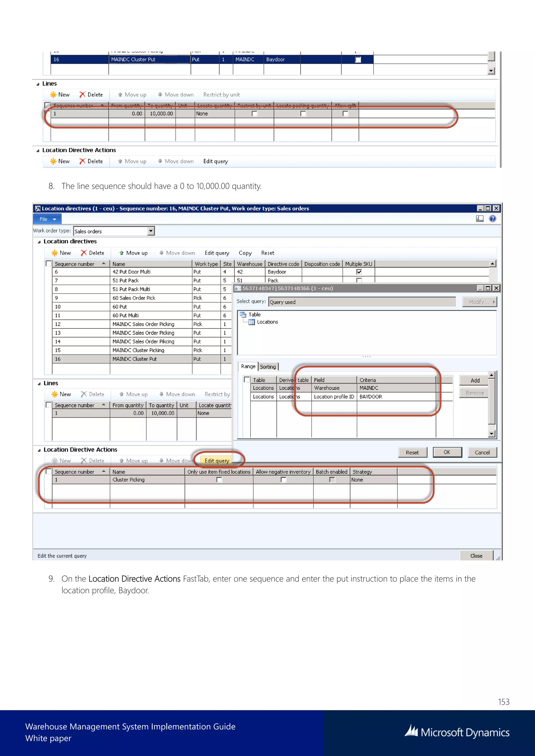The image size is (535, 756).
Task: Collapse the Lines FastTab in main window
Action: [x=39, y=383]
